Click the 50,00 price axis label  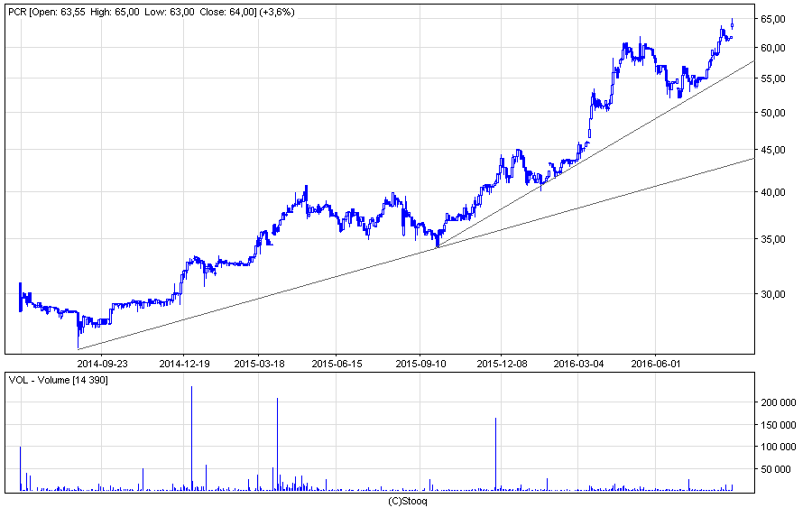coord(772,113)
